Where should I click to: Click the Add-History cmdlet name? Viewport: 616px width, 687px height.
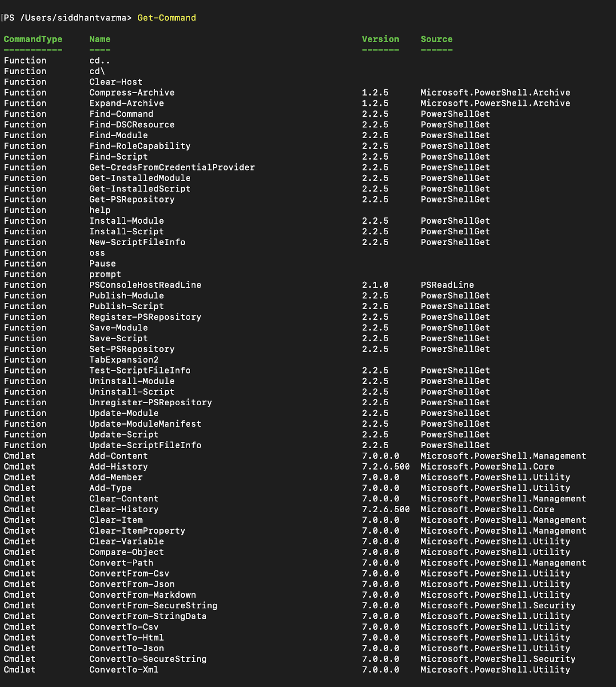pyautogui.click(x=119, y=467)
